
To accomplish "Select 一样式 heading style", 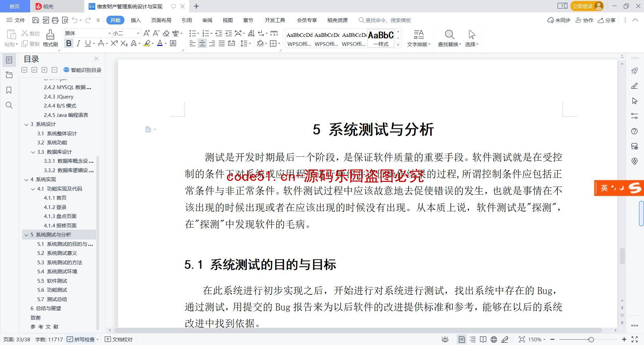I will tap(381, 38).
